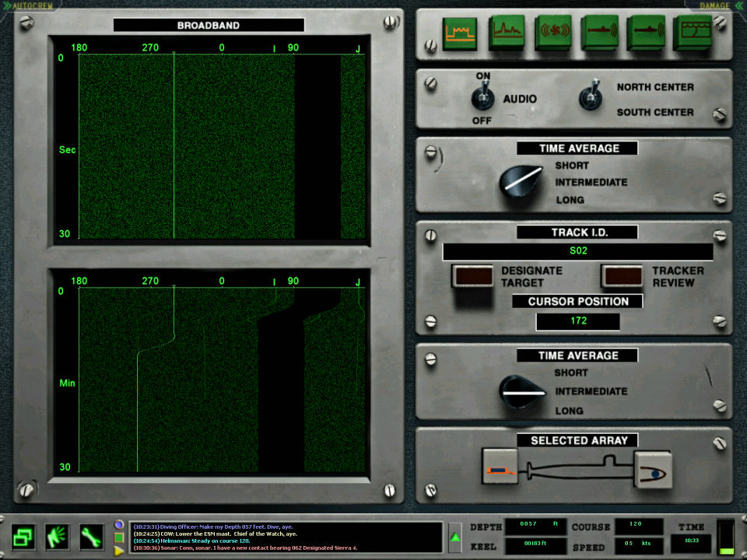The height and width of the screenshot is (560, 747).
Task: Click the Cursor Position 172 readout
Action: click(577, 320)
